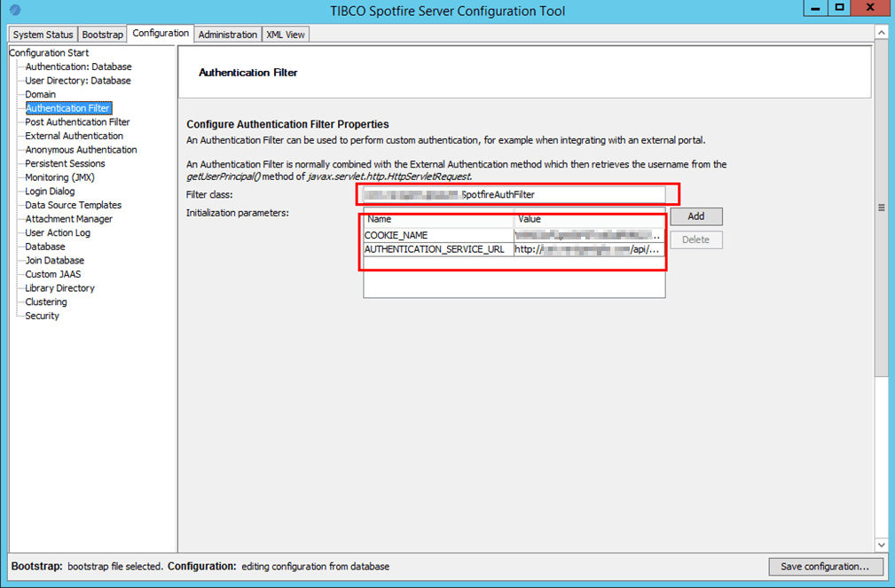895x588 pixels.
Task: Select Login Dialog item
Action: 50,192
